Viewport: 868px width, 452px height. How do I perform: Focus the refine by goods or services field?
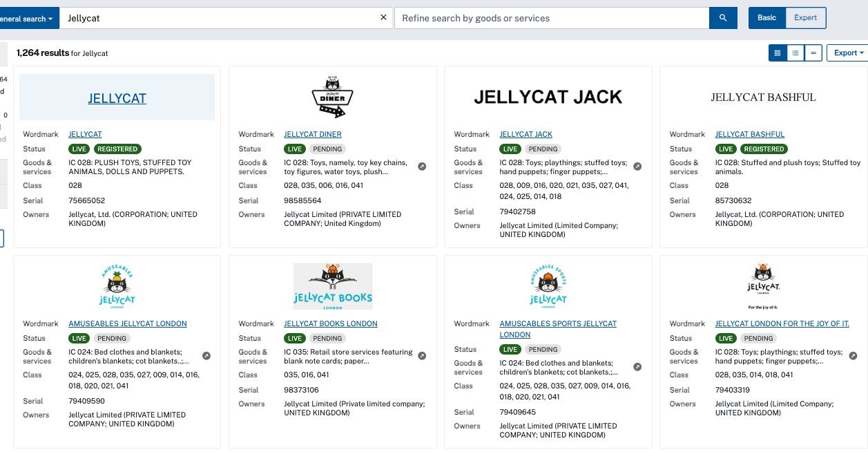point(551,18)
